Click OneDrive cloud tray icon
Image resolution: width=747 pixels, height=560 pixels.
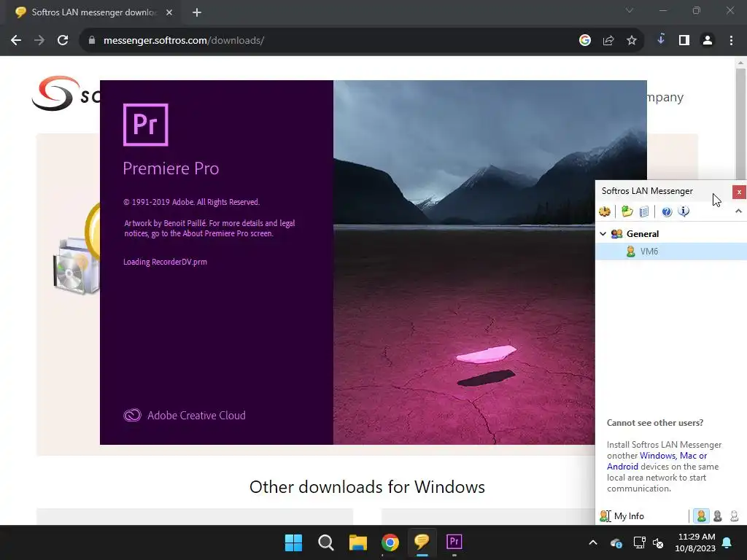pyautogui.click(x=616, y=542)
